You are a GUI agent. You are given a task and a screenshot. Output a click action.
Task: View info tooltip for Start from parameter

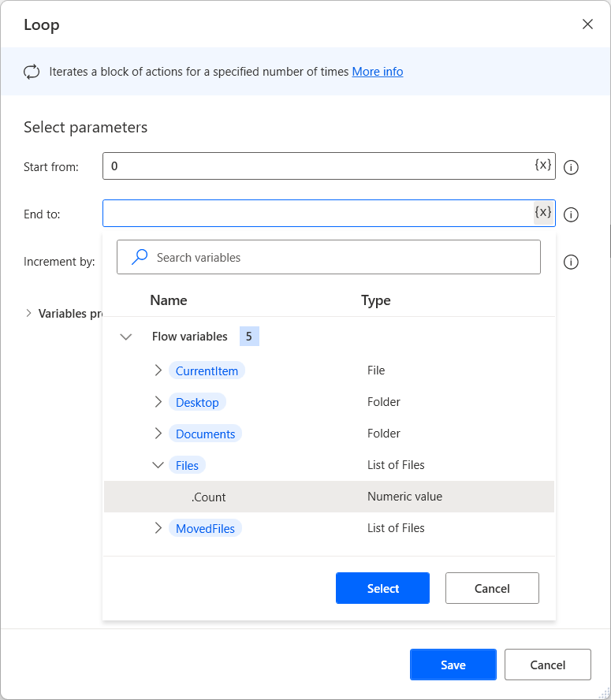click(571, 166)
